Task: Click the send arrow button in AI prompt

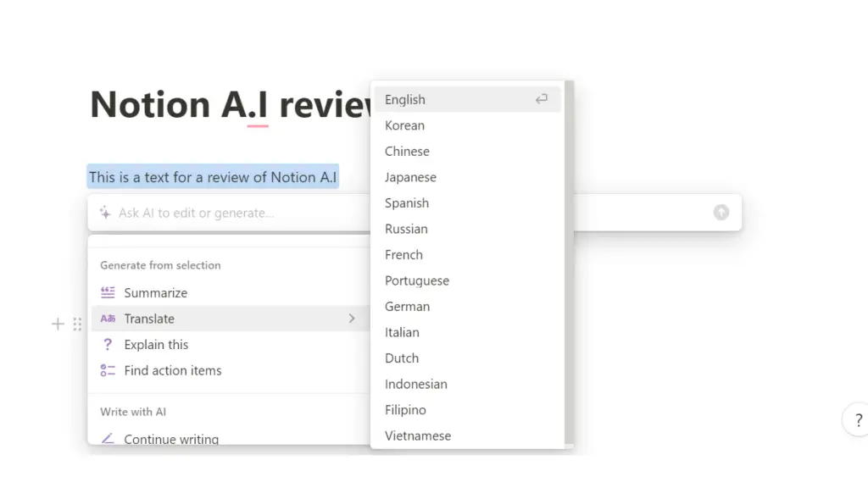Action: pos(721,213)
